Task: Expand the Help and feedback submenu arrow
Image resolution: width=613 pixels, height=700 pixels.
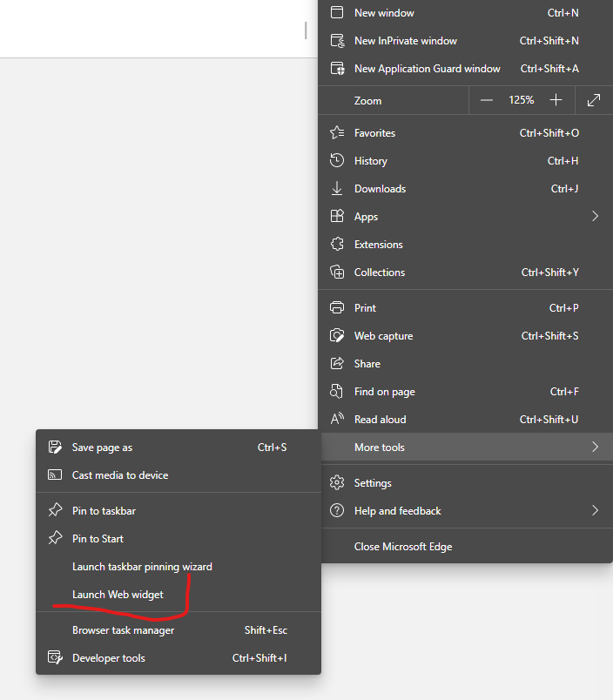Action: coord(595,510)
